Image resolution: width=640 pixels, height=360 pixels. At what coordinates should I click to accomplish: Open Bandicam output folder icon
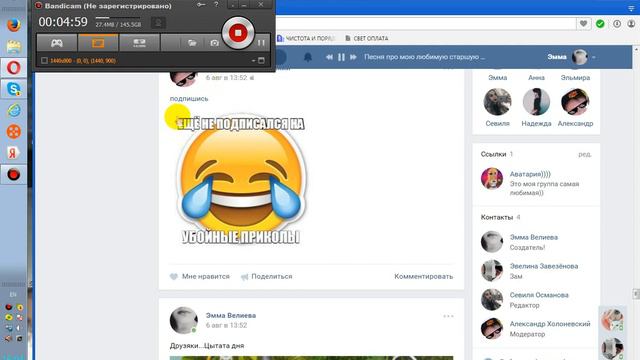[192, 43]
